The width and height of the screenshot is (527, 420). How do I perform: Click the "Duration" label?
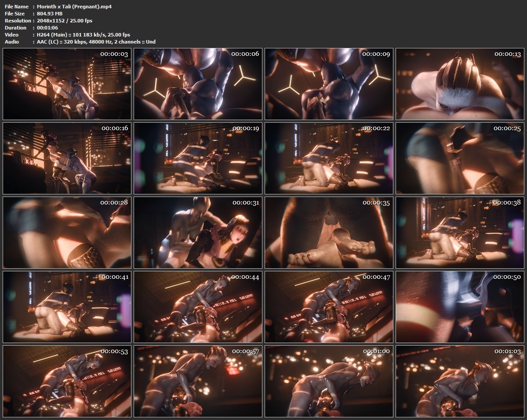(15, 28)
